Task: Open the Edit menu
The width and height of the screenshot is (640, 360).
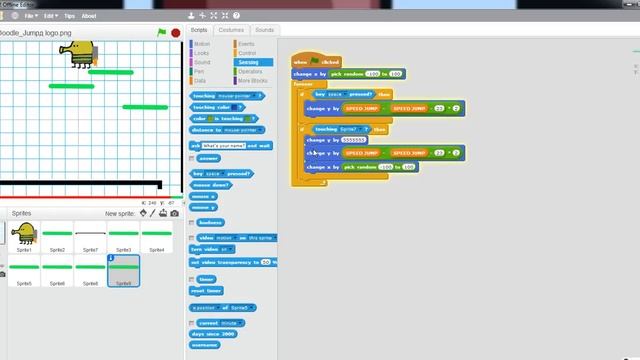Action: [51, 16]
